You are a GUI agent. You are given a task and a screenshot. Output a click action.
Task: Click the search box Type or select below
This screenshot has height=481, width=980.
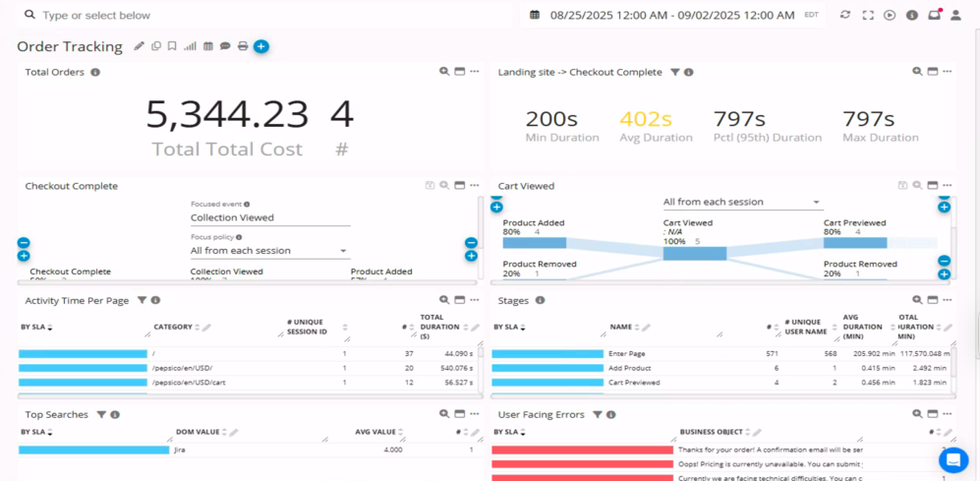pyautogui.click(x=265, y=15)
